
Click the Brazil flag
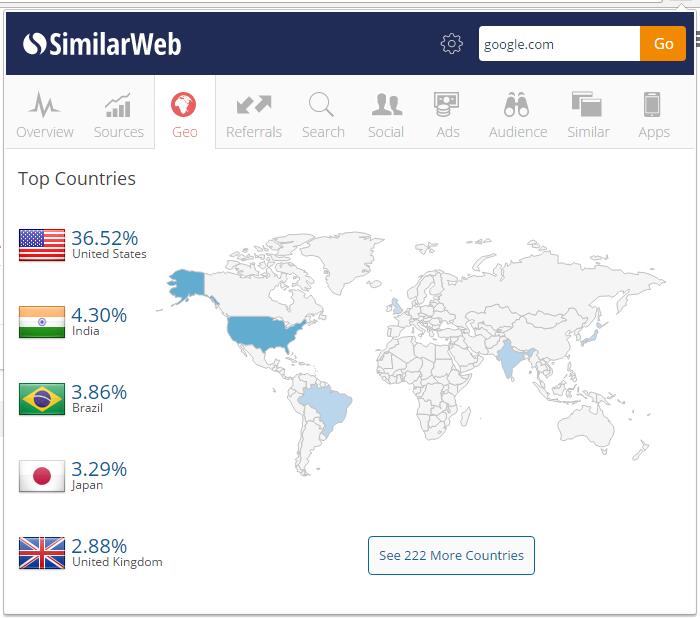[42, 399]
